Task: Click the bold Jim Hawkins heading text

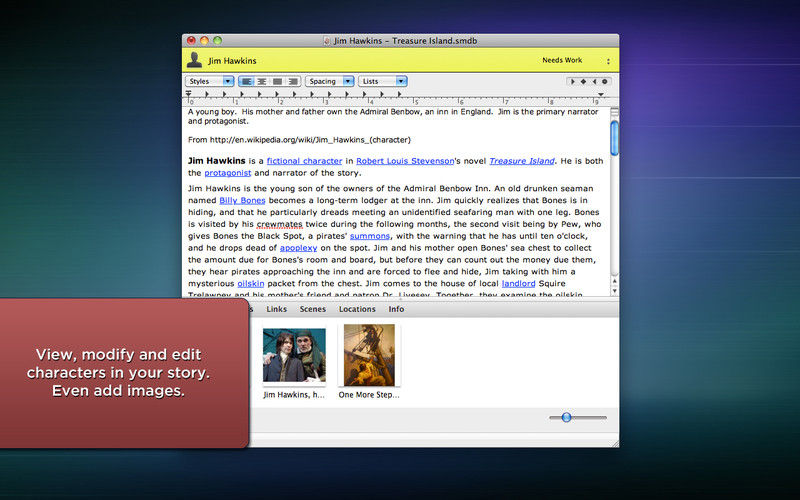Action: pyautogui.click(x=216, y=161)
